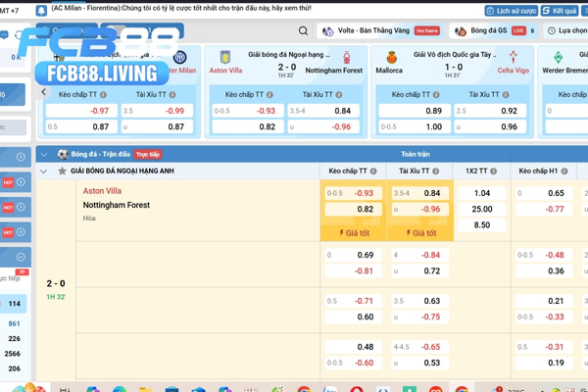Collapse the Bóng đá - Trận đấu section
588x392 pixels.
tap(44, 154)
